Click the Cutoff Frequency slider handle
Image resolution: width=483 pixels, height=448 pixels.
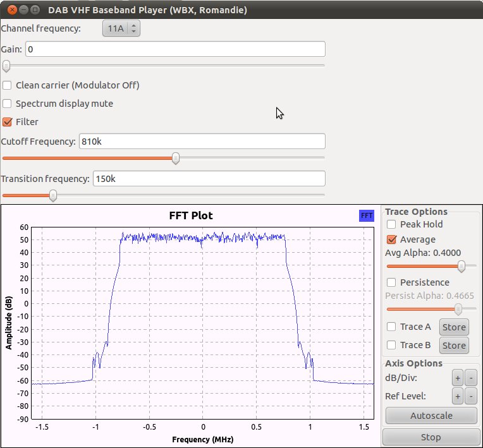click(x=176, y=158)
